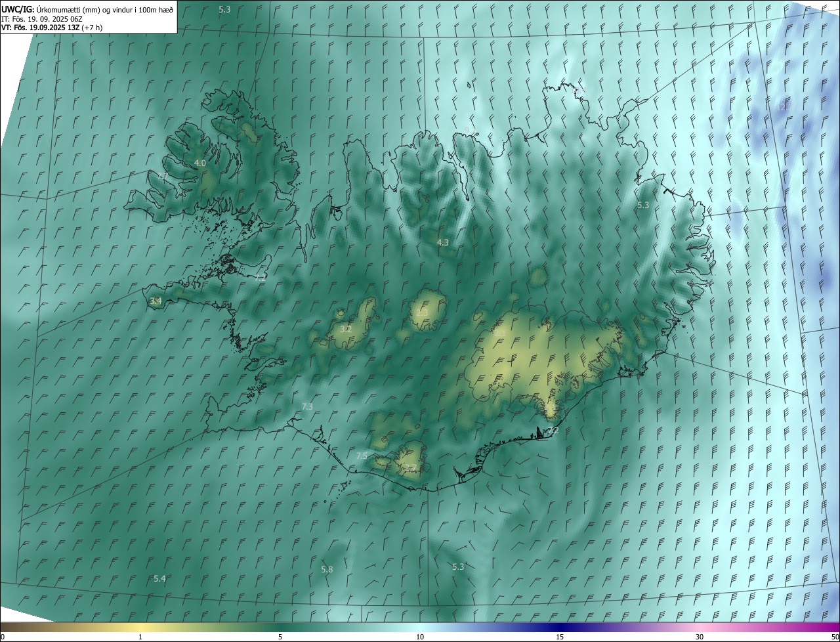Click the 5.3 value label beside the title box
The width and height of the screenshot is (840, 642).
click(x=224, y=9)
